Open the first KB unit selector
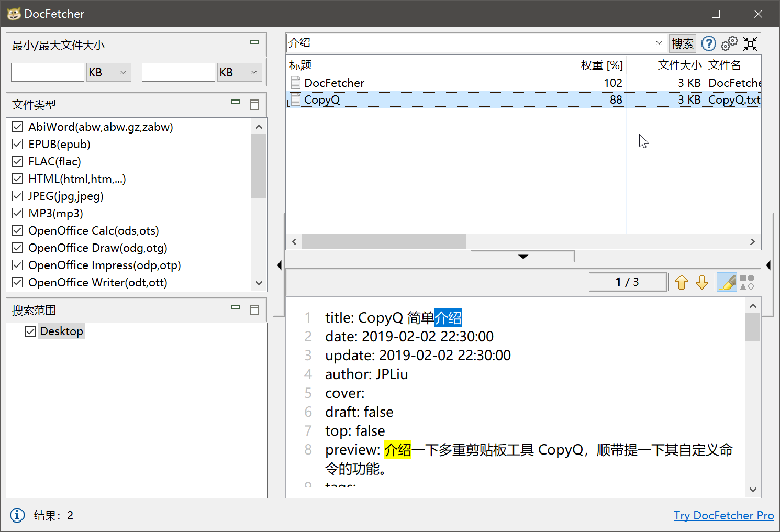780x532 pixels. pos(108,72)
